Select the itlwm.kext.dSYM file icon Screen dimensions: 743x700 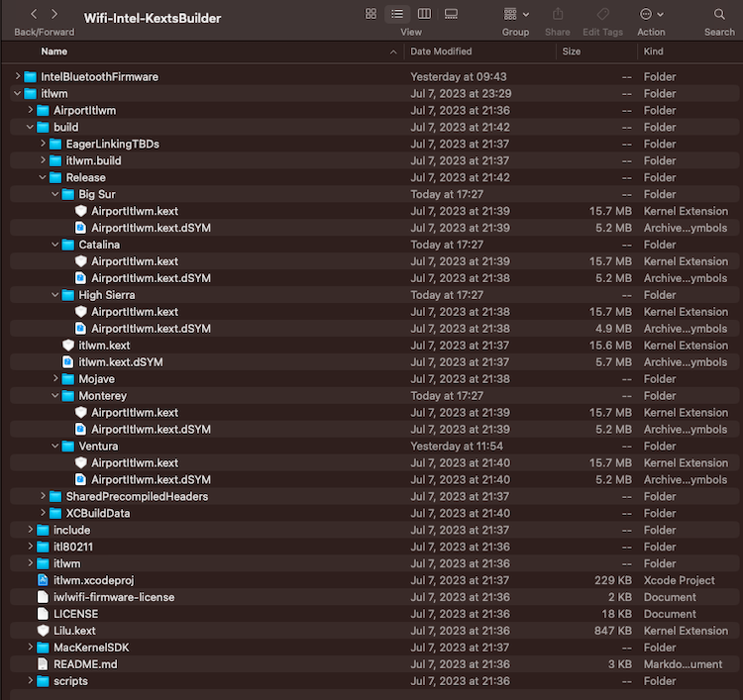68,361
